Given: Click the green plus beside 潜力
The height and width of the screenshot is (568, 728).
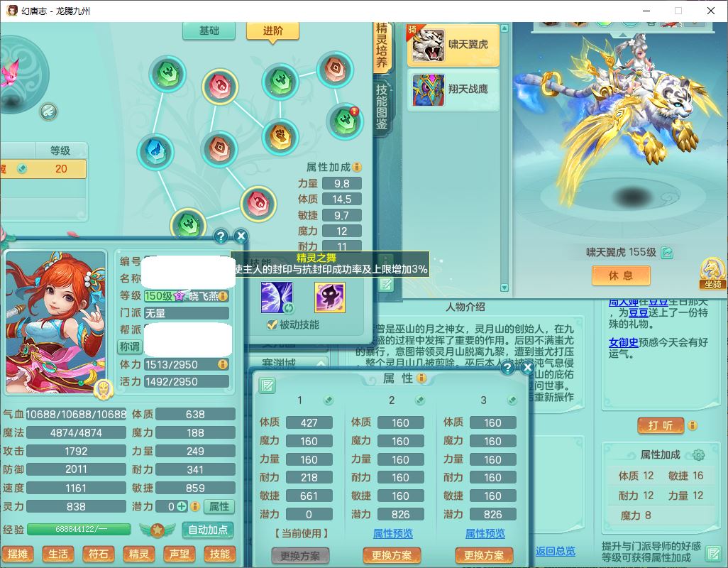Looking at the screenshot, I should click(182, 507).
